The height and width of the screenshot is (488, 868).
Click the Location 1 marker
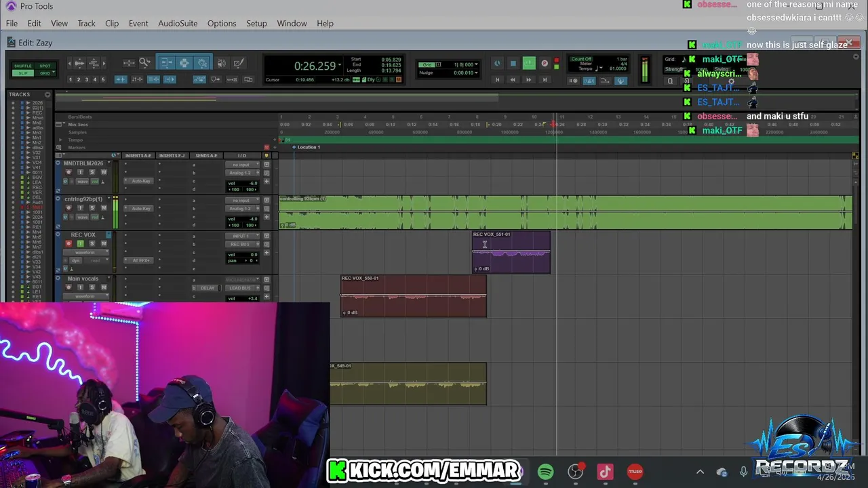click(x=307, y=147)
